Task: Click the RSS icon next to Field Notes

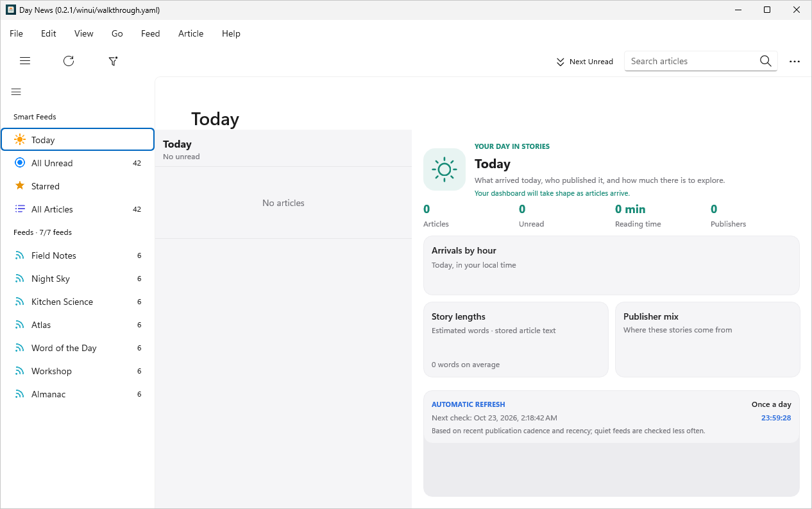Action: [x=20, y=255]
